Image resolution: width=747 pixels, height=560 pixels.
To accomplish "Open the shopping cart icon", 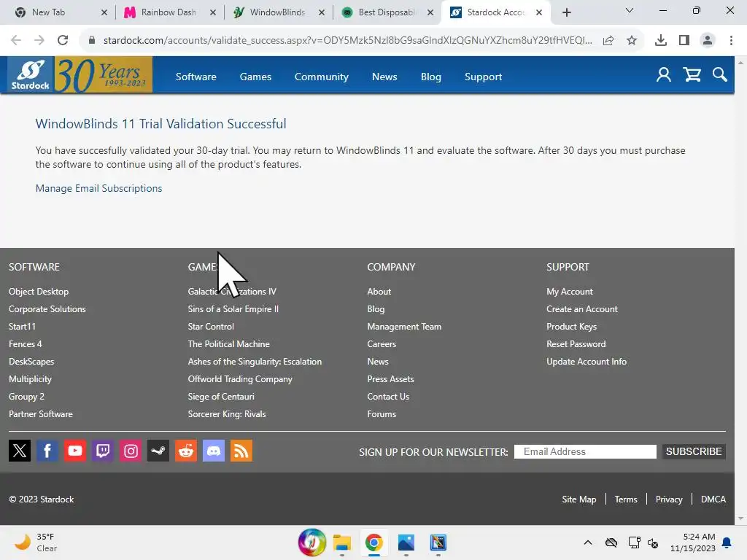I will 692,75.
